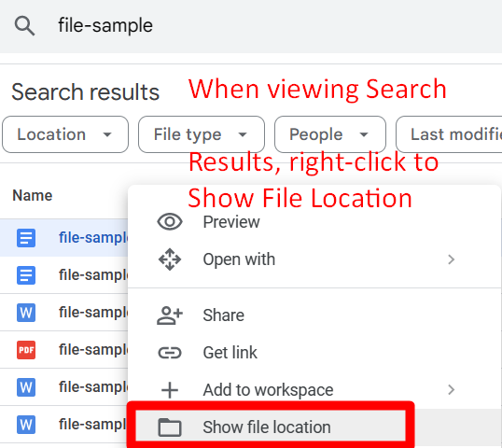Select the red PDF file icon
This screenshot has width=502, height=448.
point(26,350)
